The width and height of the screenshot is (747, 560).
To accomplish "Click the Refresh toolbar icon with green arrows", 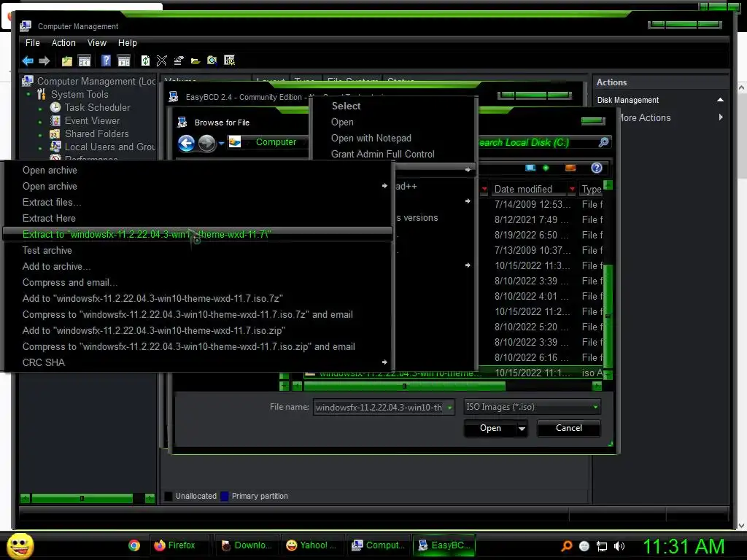I will pos(145,61).
